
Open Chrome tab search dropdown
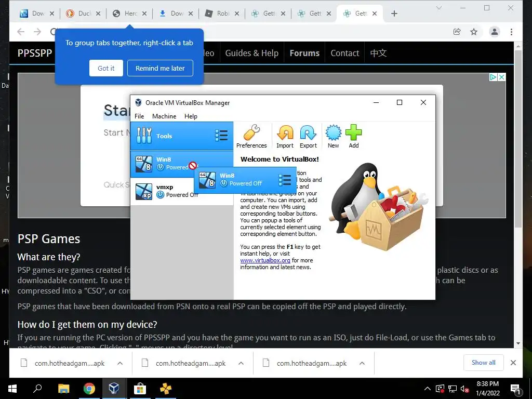pos(438,8)
